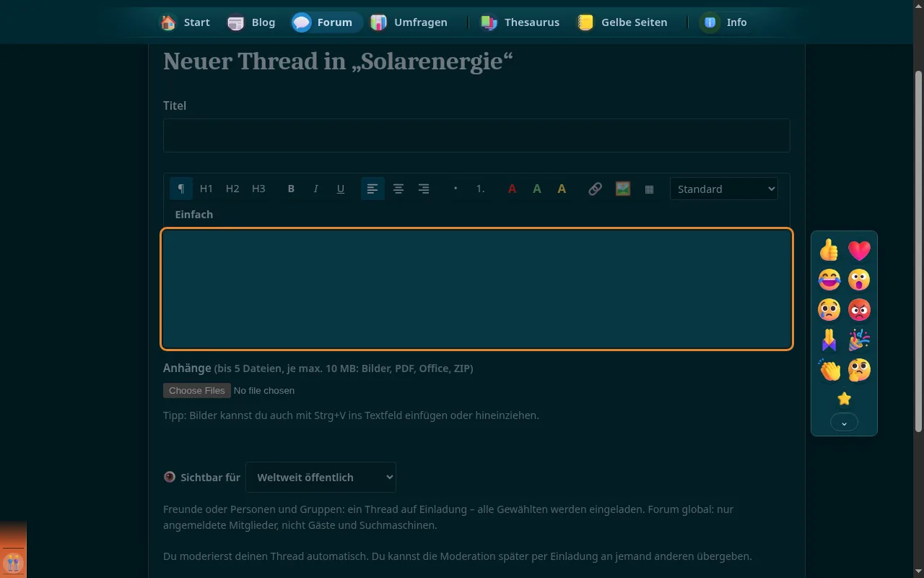Insert the crying face emoji
This screenshot has height=578, width=924.
tap(829, 310)
